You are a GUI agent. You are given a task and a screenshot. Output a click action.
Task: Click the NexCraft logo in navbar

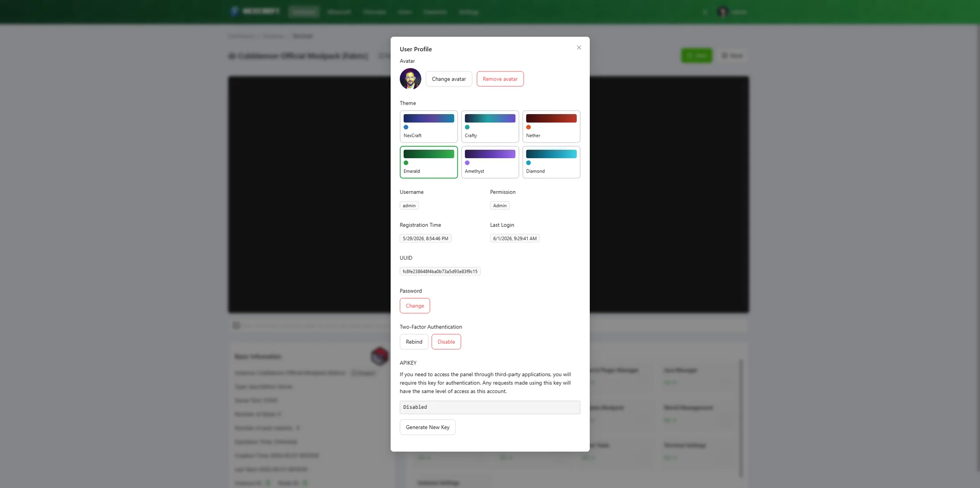[x=255, y=11]
